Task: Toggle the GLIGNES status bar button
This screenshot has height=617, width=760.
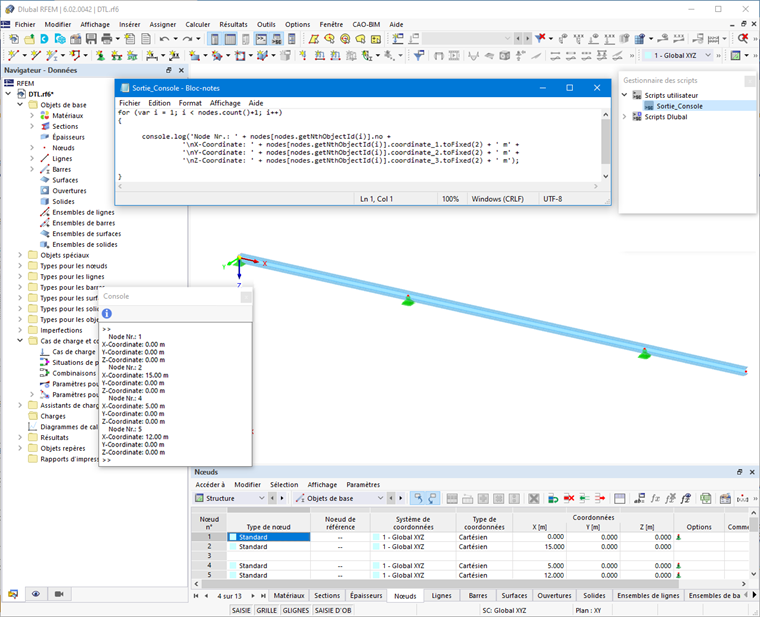Action: 296,610
